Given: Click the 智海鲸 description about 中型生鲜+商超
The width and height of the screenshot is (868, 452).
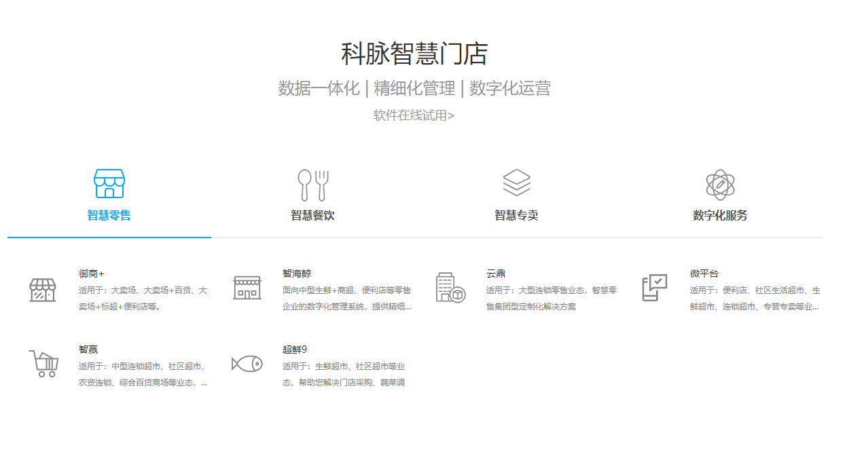Looking at the screenshot, I should (347, 299).
